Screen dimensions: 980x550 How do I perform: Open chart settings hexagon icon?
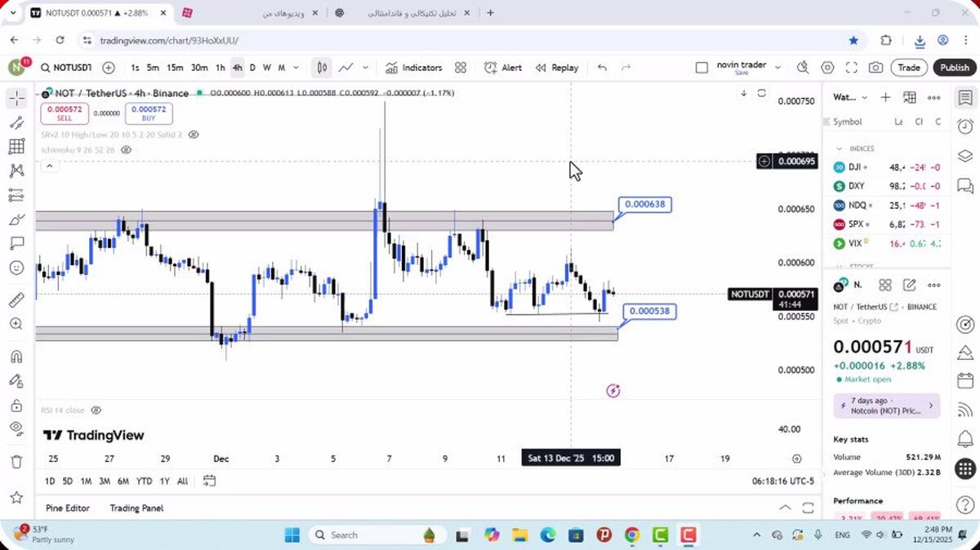coord(827,68)
